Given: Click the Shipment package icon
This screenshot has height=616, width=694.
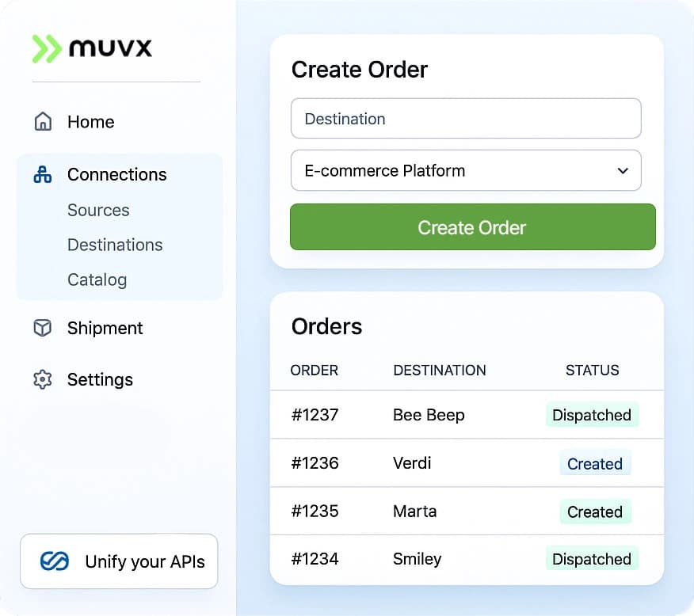Looking at the screenshot, I should (41, 328).
